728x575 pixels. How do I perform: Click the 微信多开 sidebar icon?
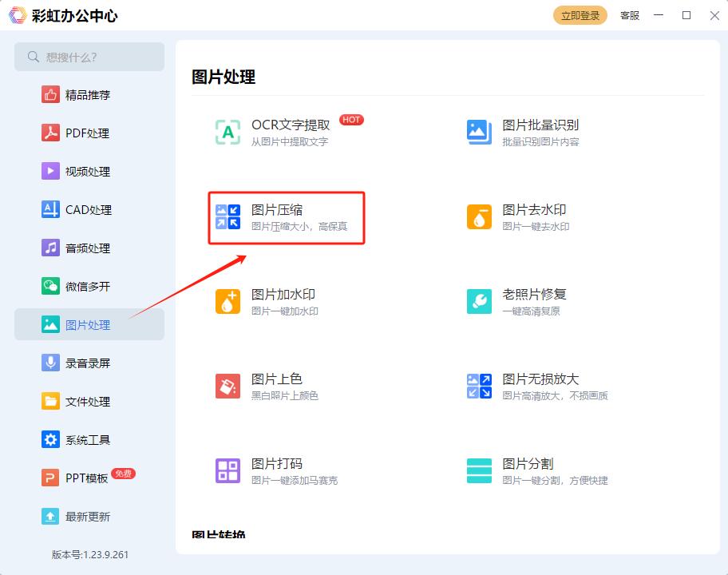click(89, 286)
